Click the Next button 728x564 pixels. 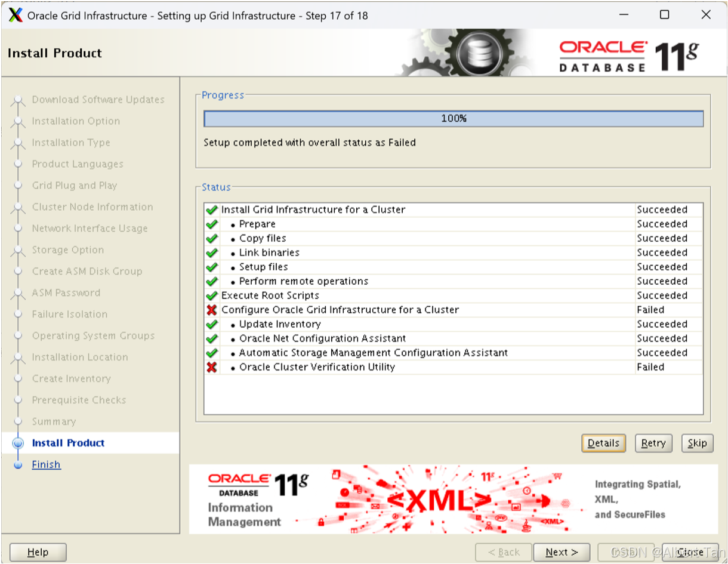click(562, 552)
